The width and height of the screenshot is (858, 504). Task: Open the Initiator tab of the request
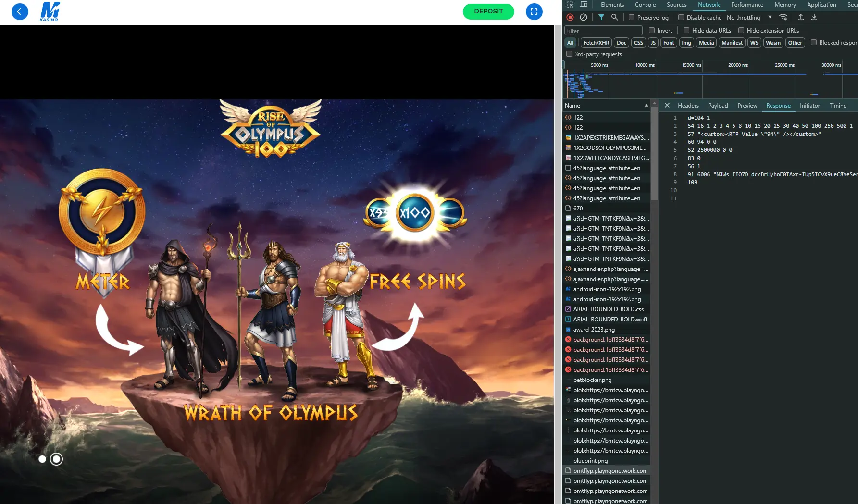pos(810,105)
